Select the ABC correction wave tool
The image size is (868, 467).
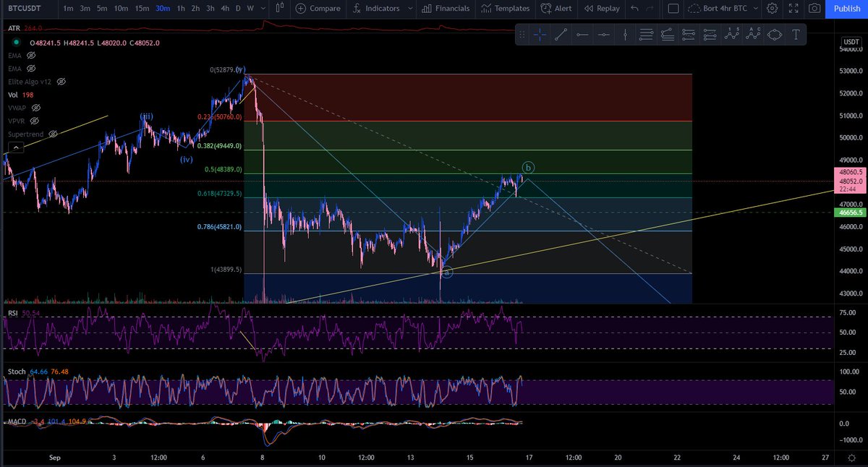click(x=753, y=35)
